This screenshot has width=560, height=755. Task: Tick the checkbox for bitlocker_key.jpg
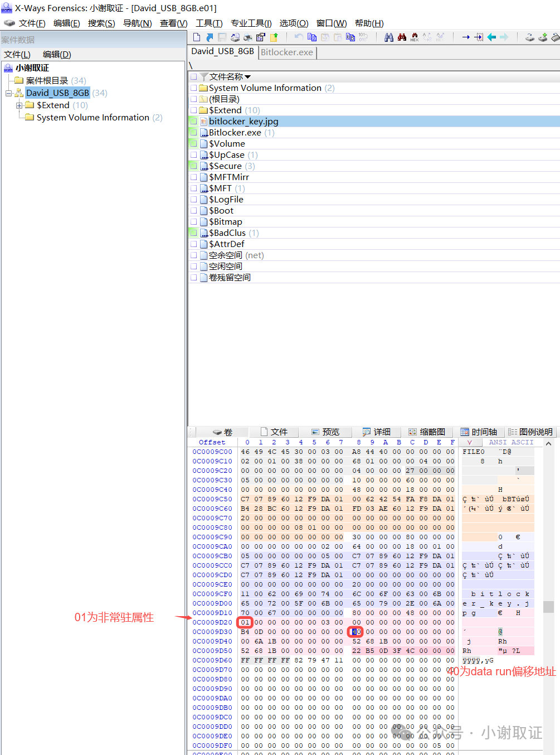tap(193, 121)
